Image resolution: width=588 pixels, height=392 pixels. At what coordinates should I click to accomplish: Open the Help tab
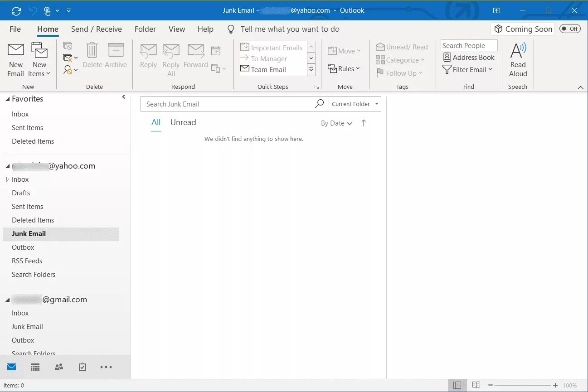click(205, 29)
